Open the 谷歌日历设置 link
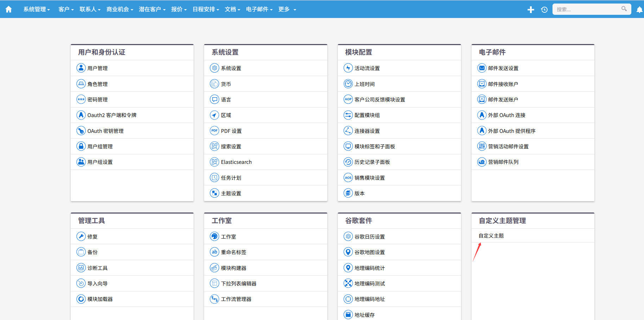644x320 pixels. [x=370, y=236]
